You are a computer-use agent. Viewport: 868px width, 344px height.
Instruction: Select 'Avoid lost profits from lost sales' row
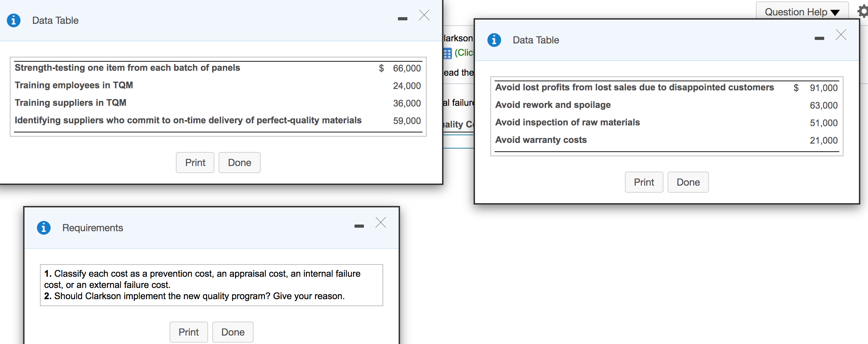coord(667,88)
